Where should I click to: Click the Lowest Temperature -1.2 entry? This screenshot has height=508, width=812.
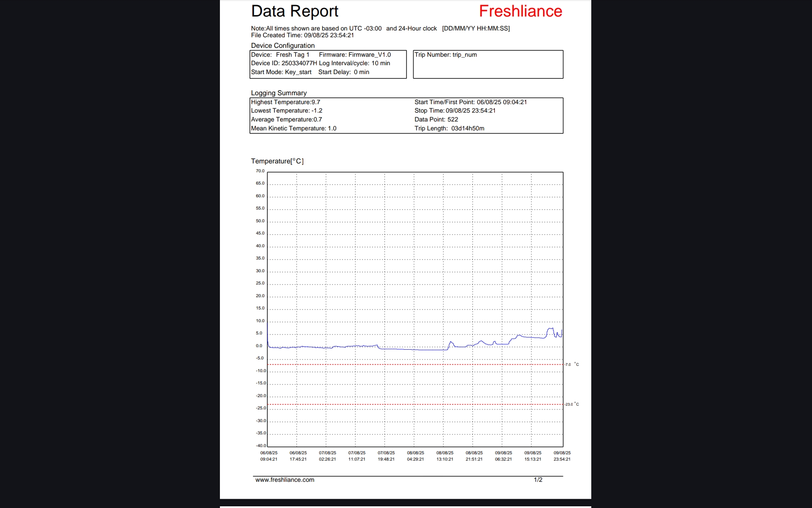tap(286, 110)
